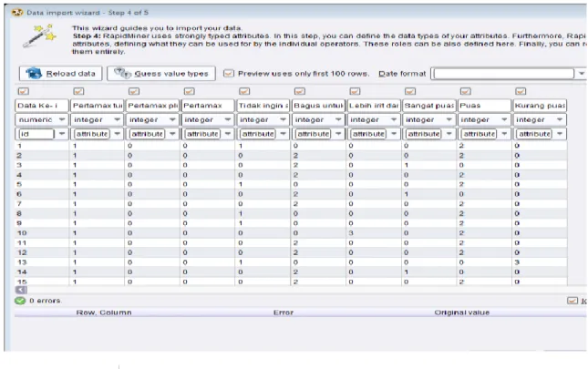The image size is (588, 369).
Task: Click the Row, Column header
Action: 104,313
